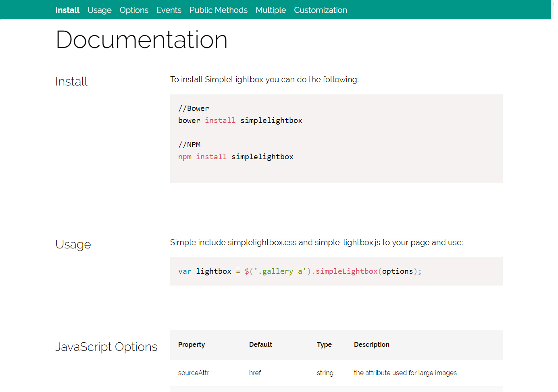Click the Install section heading

(71, 81)
